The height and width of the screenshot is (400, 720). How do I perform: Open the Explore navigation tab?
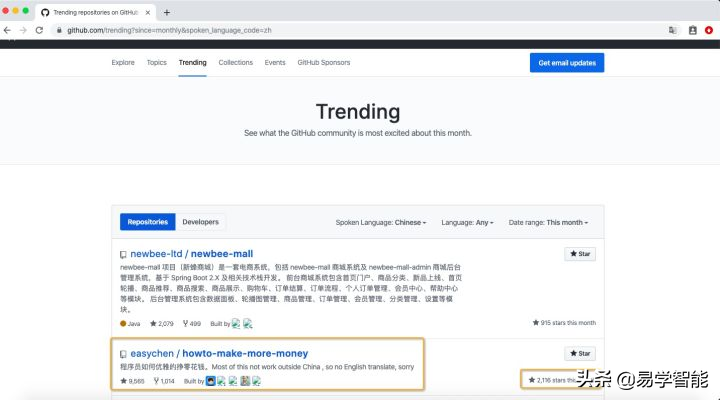click(x=123, y=62)
